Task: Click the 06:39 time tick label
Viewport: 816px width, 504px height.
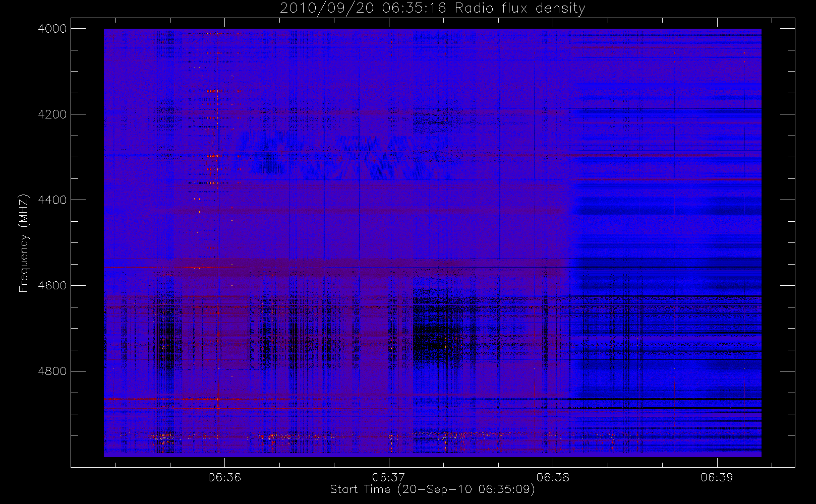Action: (x=717, y=477)
